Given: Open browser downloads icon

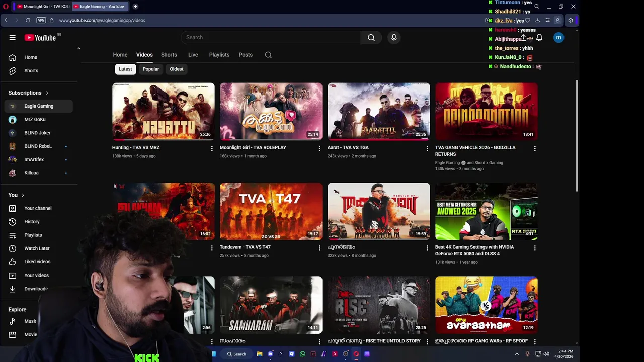Looking at the screenshot, I should click(x=537, y=20).
